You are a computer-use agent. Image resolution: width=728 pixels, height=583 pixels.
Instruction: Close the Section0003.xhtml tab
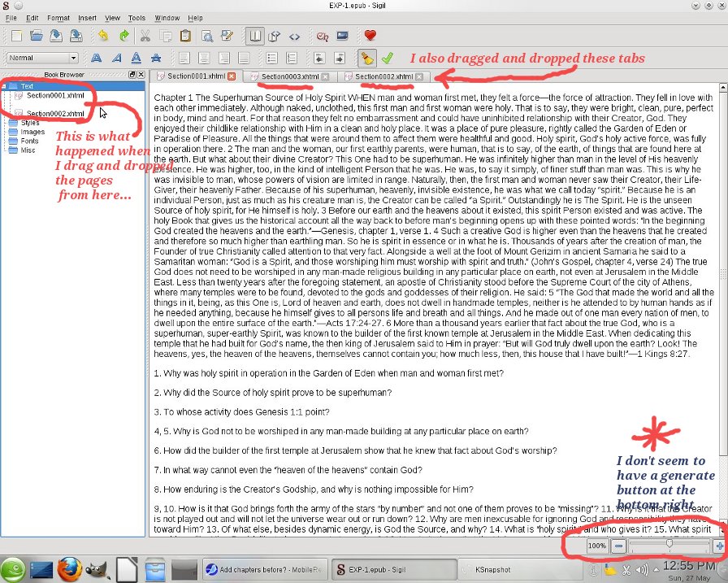pos(325,76)
